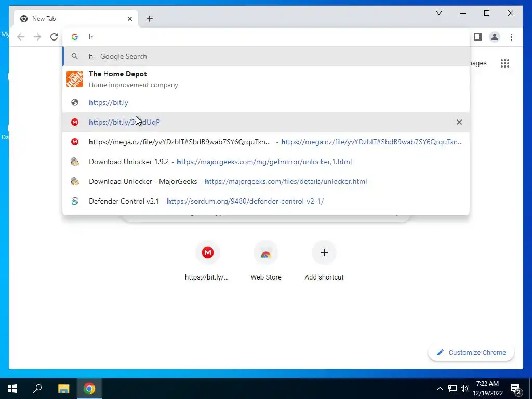Select Defender Control v2.1 suggestion
This screenshot has height=399, width=532.
tap(267, 201)
